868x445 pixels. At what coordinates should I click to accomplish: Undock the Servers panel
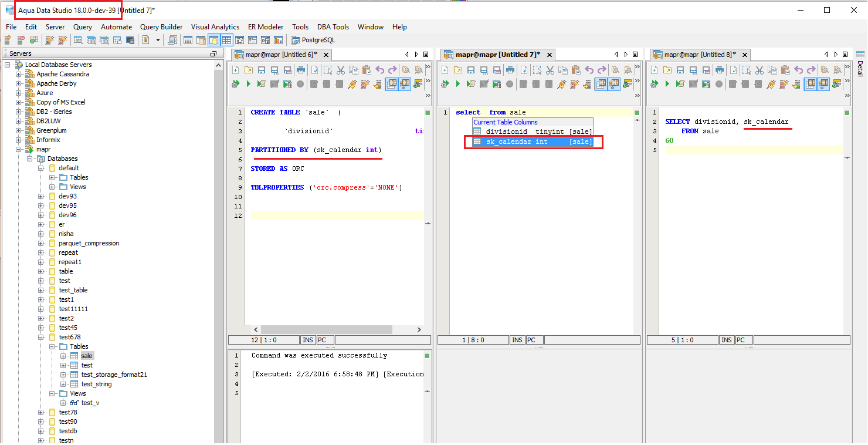pos(213,53)
